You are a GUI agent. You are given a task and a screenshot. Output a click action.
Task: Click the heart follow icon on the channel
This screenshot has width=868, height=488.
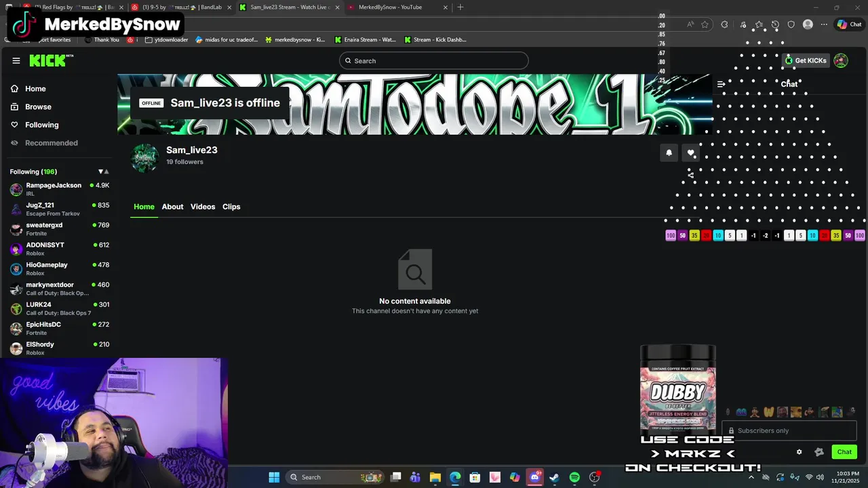pos(690,152)
